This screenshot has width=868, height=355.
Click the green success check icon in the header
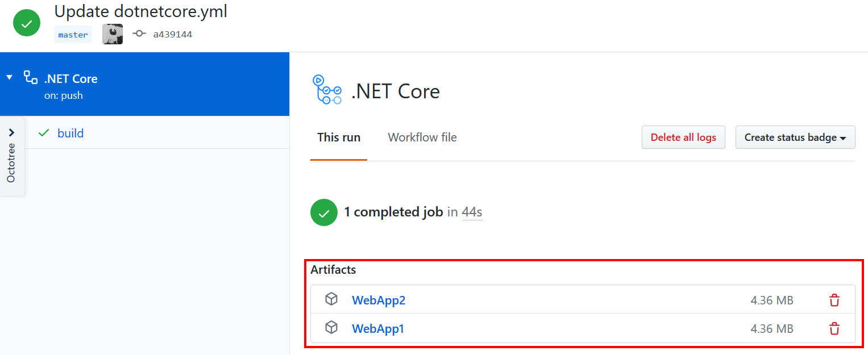pos(26,23)
